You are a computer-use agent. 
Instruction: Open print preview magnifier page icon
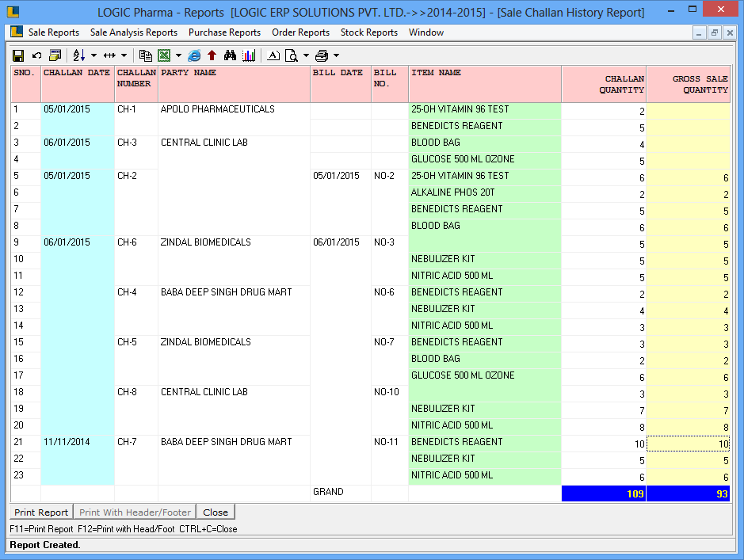[292, 55]
